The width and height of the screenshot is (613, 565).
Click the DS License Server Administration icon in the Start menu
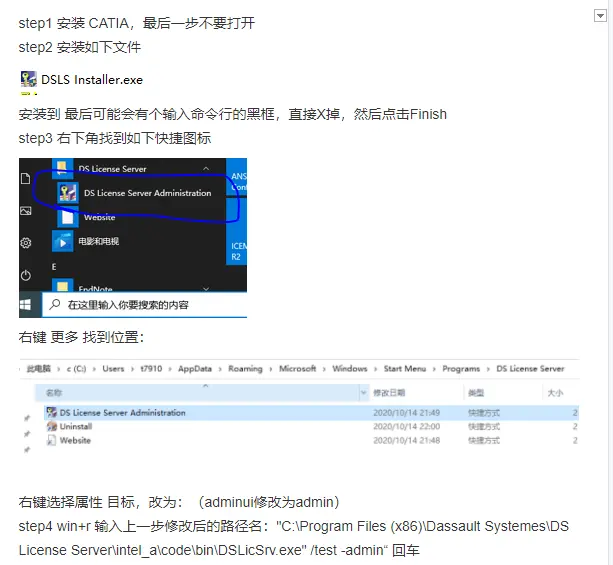point(68,193)
